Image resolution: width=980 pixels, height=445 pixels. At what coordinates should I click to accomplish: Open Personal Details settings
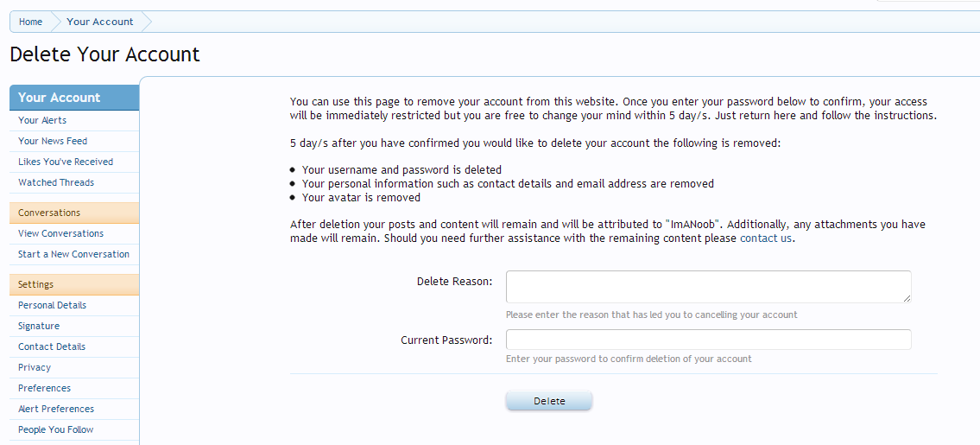(52, 305)
